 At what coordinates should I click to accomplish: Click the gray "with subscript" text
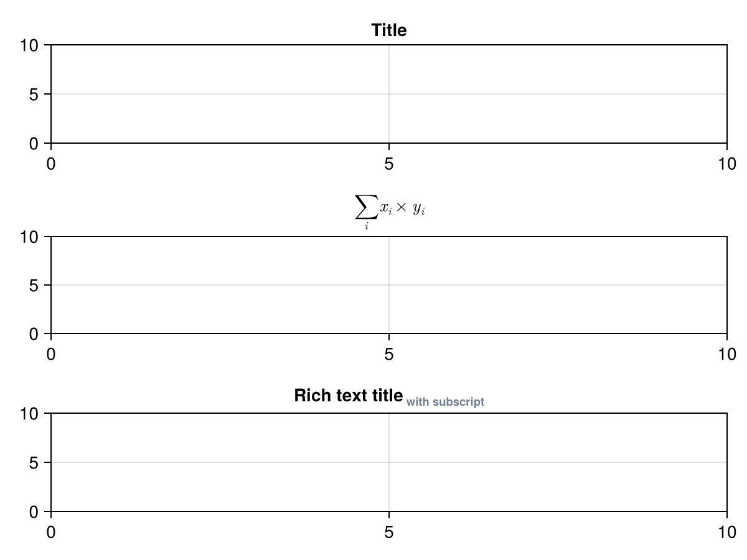tap(445, 402)
